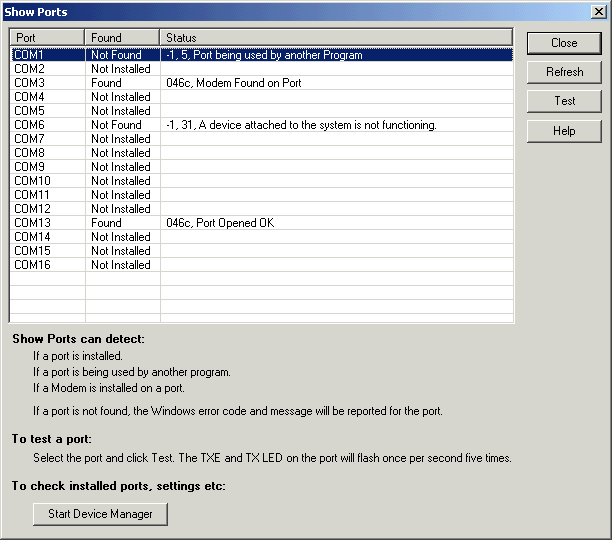
Task: Select the COM6 port row
Action: [262, 125]
